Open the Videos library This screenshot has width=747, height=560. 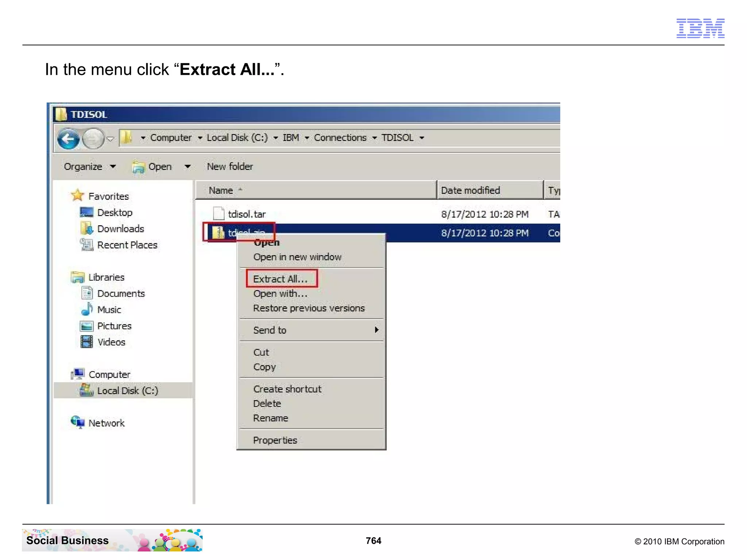click(111, 342)
